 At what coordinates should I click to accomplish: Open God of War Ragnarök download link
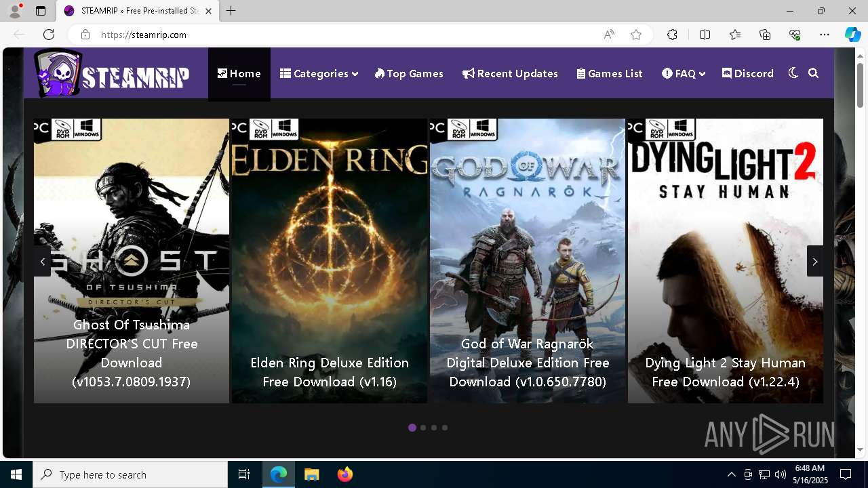click(x=528, y=363)
